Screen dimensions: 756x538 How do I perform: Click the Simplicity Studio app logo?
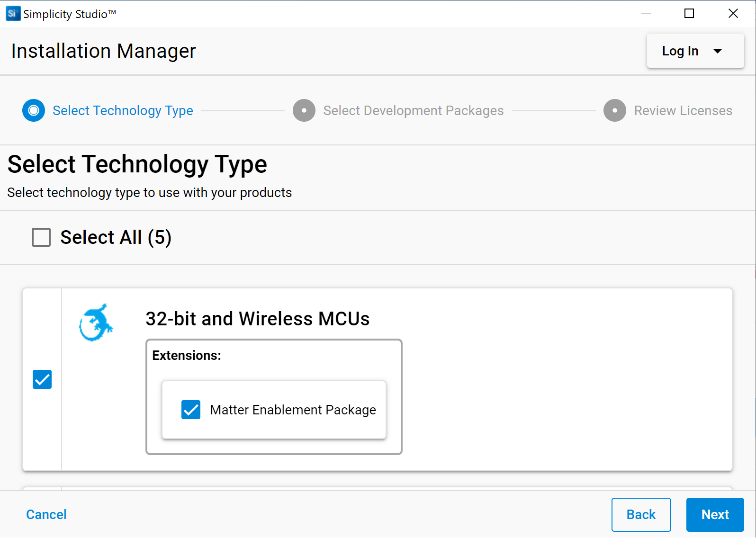tap(13, 13)
